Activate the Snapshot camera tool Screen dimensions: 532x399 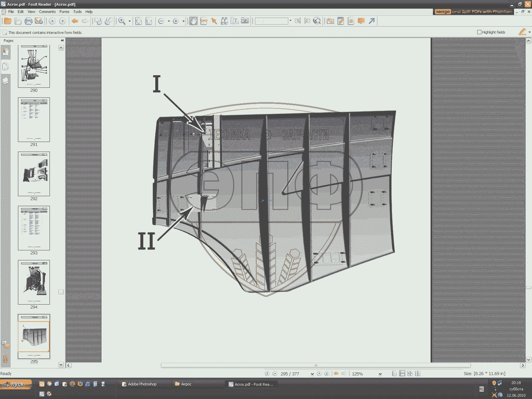(245, 21)
